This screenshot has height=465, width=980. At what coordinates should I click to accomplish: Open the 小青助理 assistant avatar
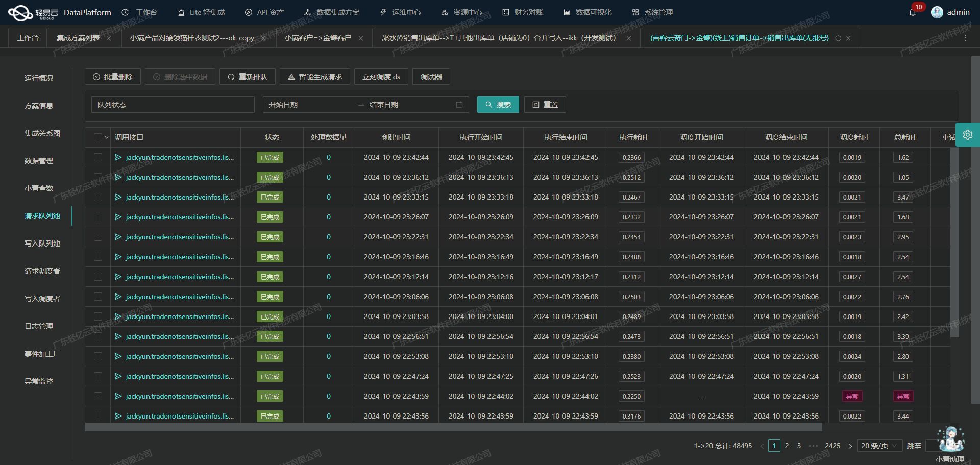pyautogui.click(x=950, y=439)
